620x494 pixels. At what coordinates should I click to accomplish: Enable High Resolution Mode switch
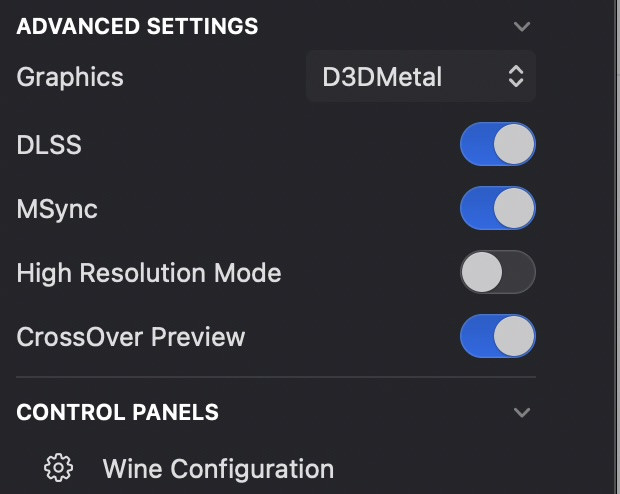pos(497,272)
